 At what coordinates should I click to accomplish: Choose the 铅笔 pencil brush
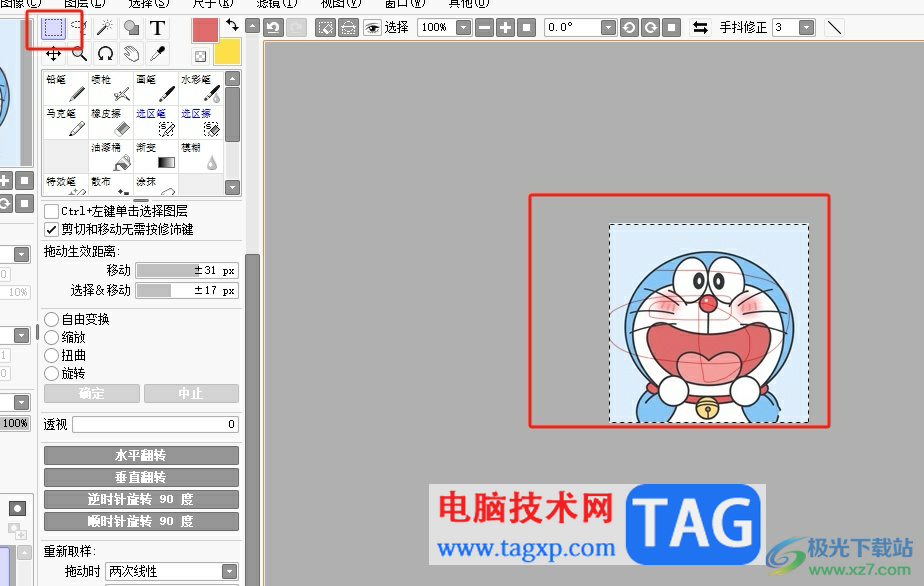pos(65,88)
